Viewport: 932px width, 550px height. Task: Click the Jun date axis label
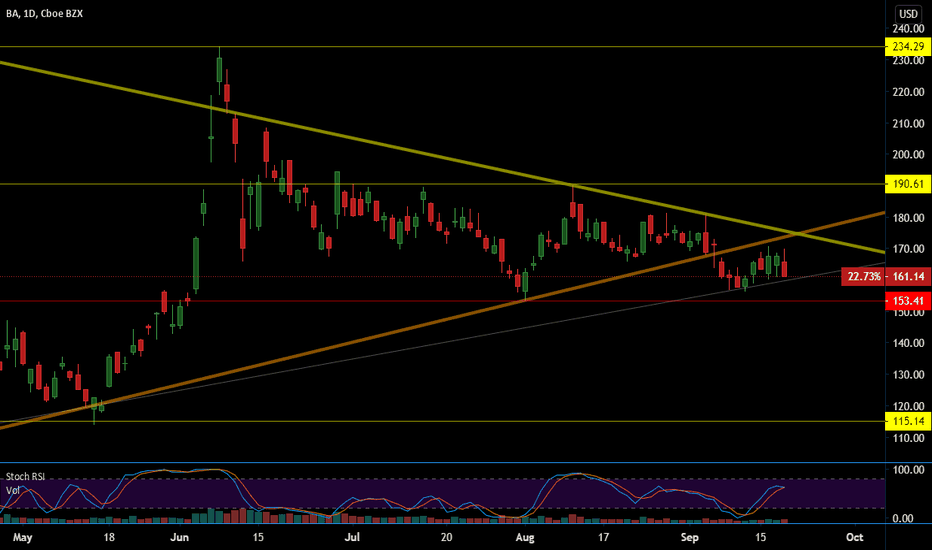[x=180, y=538]
